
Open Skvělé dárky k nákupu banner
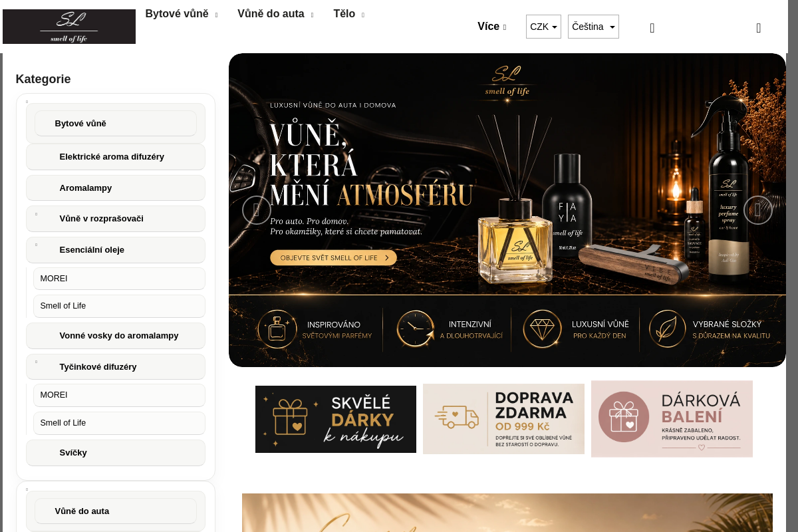pos(336,419)
